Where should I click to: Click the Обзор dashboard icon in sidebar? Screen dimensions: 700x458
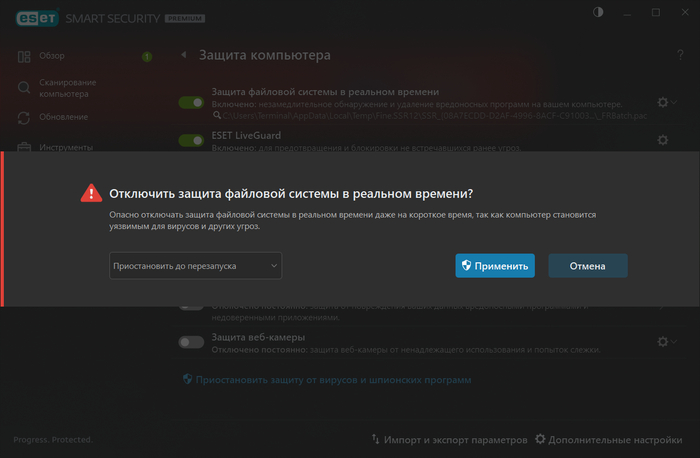pyautogui.click(x=24, y=56)
